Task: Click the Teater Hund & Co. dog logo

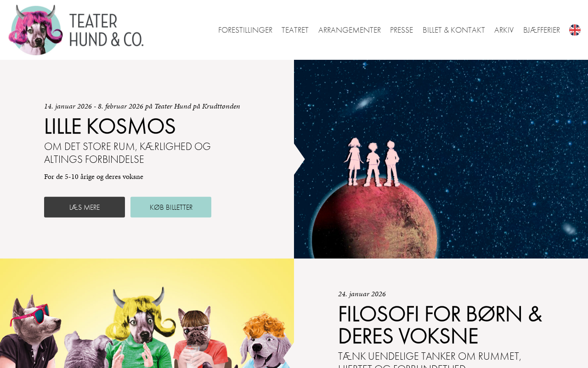Action: (x=35, y=30)
